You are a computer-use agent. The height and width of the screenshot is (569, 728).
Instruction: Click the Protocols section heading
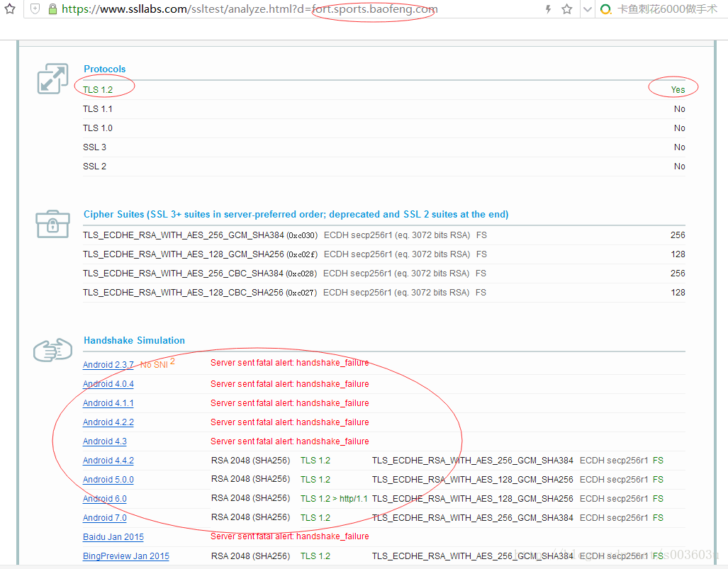tap(104, 69)
